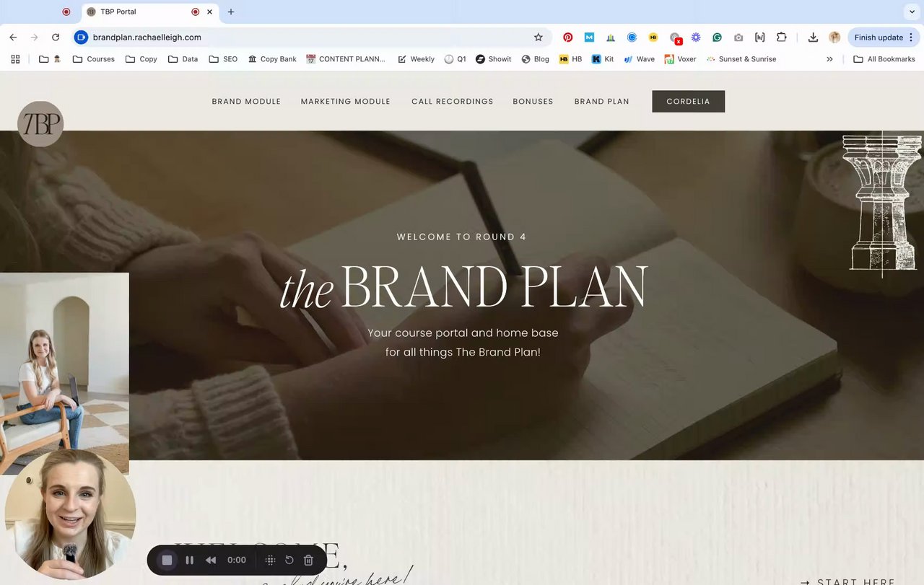Open the tab search dropdown arrow

coord(912,12)
